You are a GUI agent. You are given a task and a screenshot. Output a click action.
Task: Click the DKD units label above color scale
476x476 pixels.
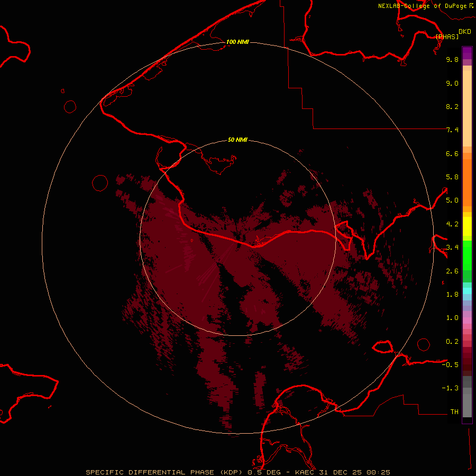[465, 31]
